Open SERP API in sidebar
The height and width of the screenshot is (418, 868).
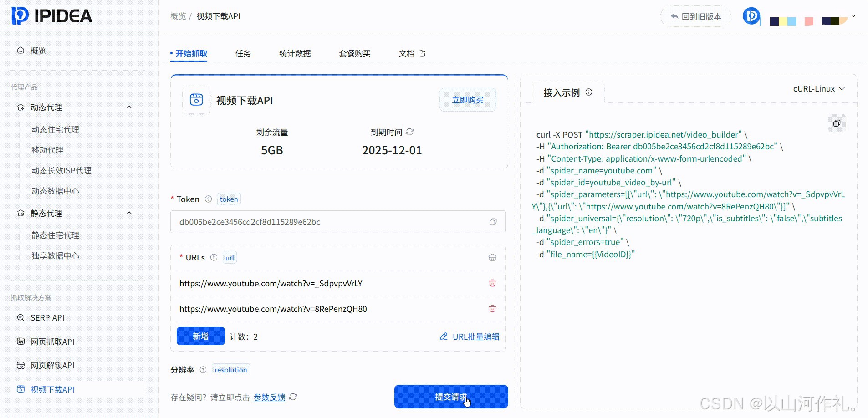47,318
